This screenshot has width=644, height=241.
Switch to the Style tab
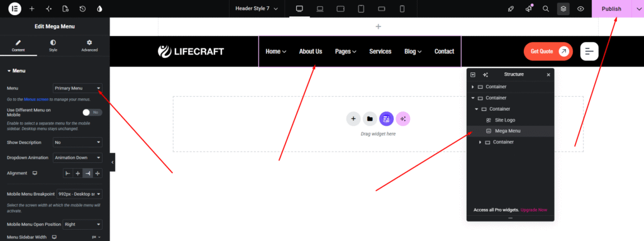(x=53, y=46)
